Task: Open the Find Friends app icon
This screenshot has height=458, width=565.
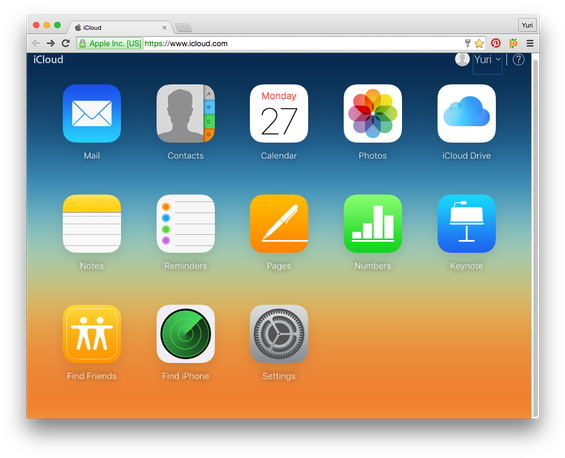Action: point(92,334)
